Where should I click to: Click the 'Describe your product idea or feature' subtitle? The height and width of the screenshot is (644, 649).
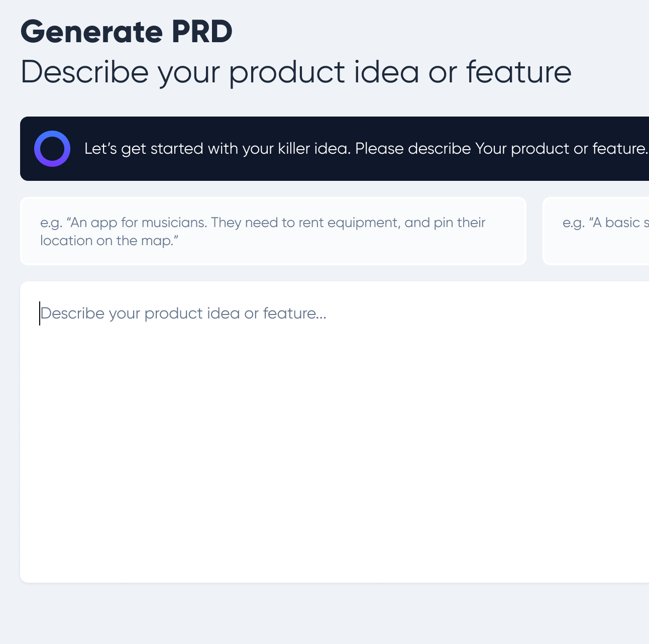296,72
